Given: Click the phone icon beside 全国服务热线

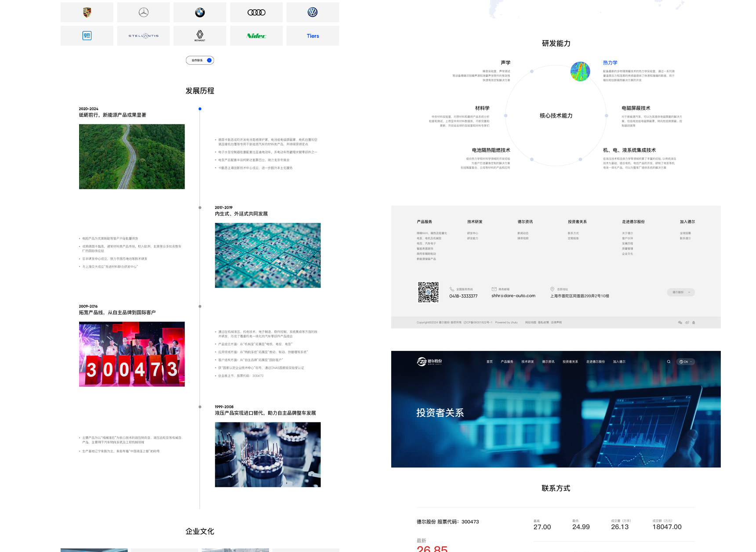Looking at the screenshot, I should pyautogui.click(x=452, y=289).
